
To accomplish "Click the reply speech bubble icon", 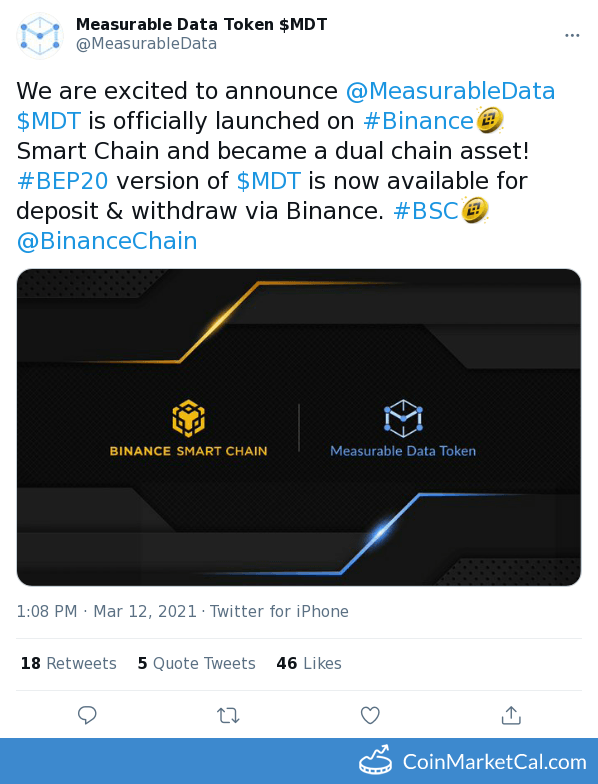I will tap(87, 715).
